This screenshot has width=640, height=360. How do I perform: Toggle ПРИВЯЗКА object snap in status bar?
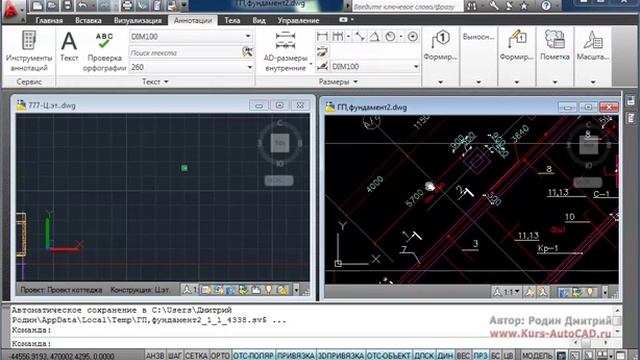(296, 356)
